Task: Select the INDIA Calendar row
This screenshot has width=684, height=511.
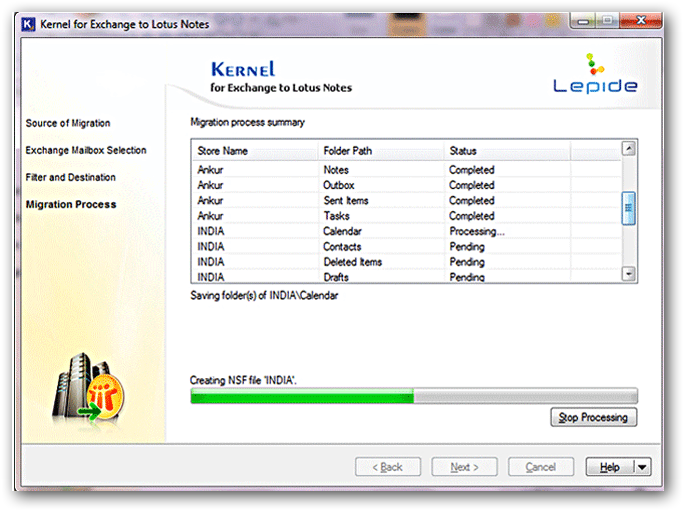Action: [x=407, y=231]
